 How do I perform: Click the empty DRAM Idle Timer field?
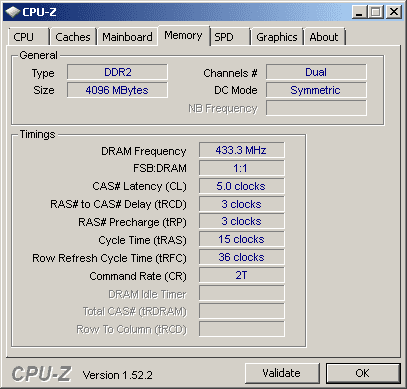pos(242,294)
